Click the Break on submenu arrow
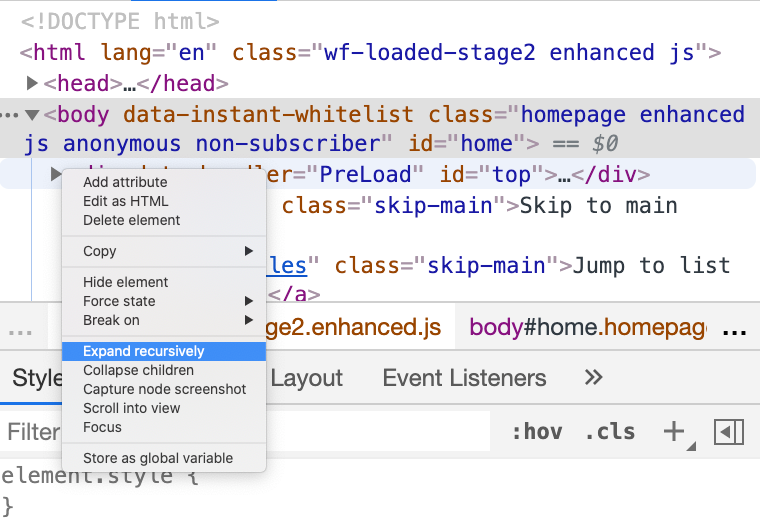 pos(249,320)
